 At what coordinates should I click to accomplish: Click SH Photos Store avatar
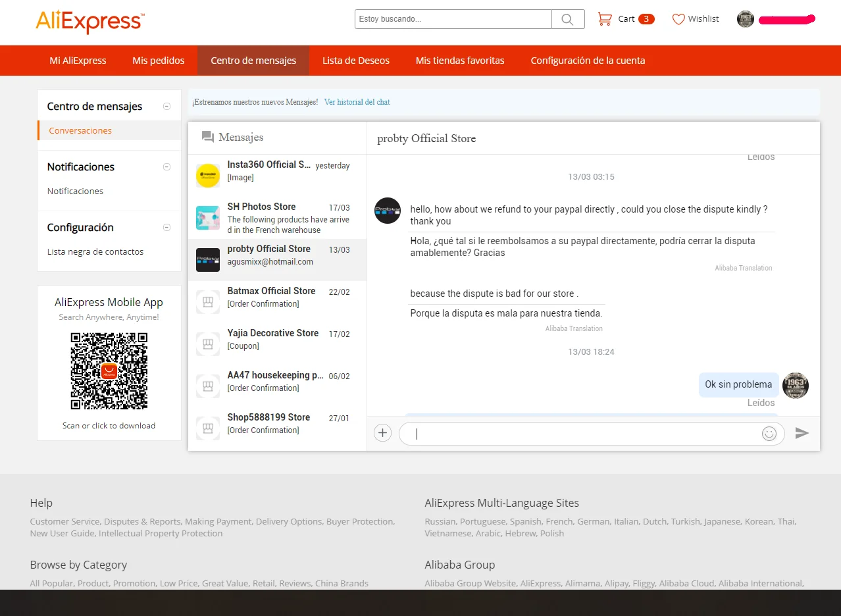click(208, 218)
